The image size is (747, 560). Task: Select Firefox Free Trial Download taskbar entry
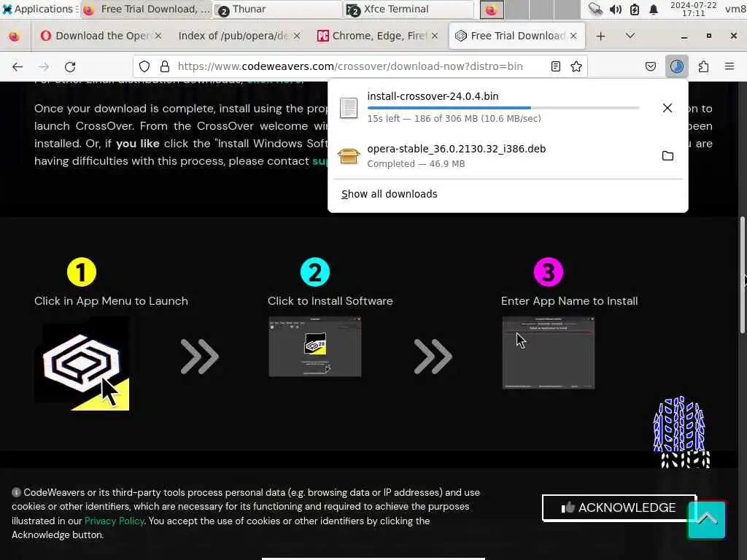[146, 9]
